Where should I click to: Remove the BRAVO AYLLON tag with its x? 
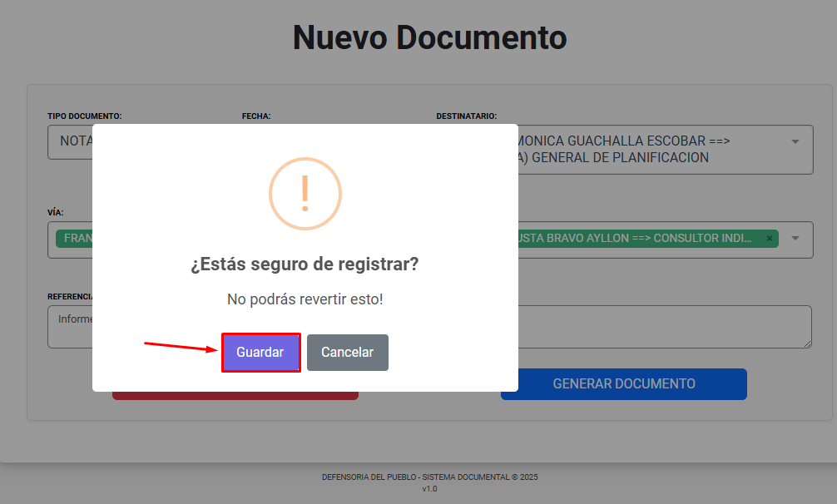click(769, 239)
